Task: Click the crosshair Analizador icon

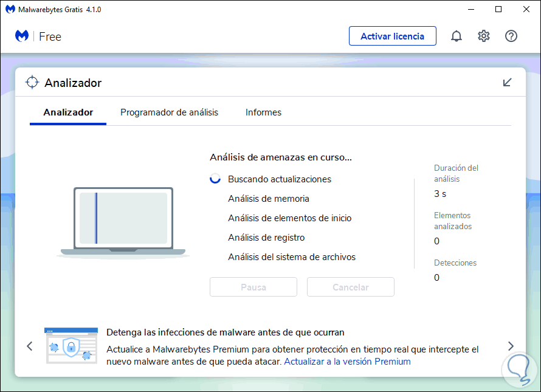Action: click(x=32, y=83)
